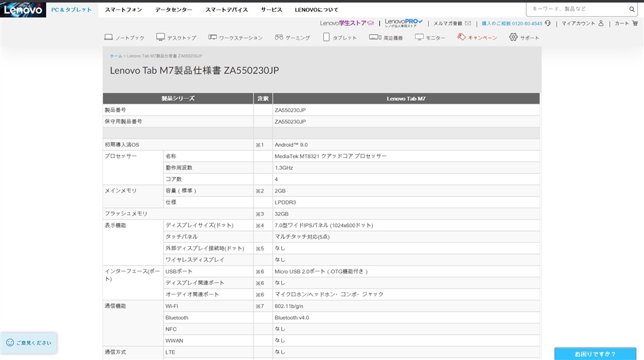
Task: Click メルマガ登録 link
Action: (x=448, y=23)
